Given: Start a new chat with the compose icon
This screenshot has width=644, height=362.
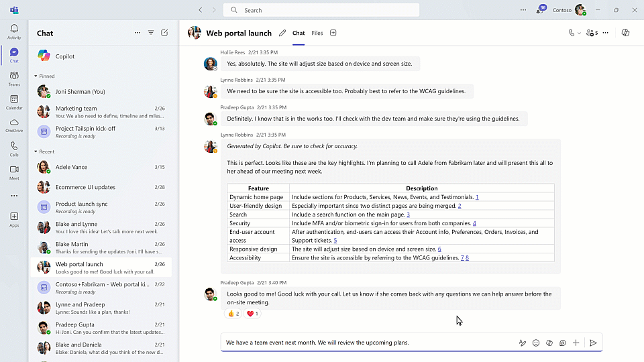Looking at the screenshot, I should click(x=164, y=33).
